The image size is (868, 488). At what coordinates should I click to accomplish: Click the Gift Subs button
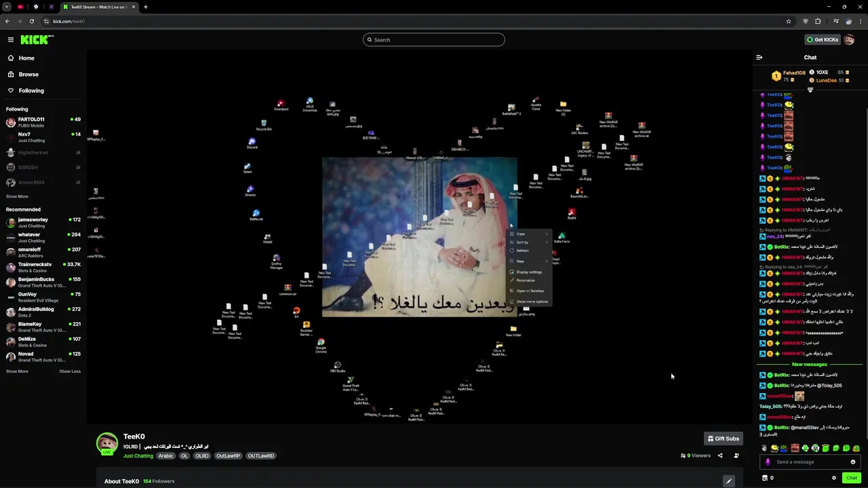[x=724, y=439]
